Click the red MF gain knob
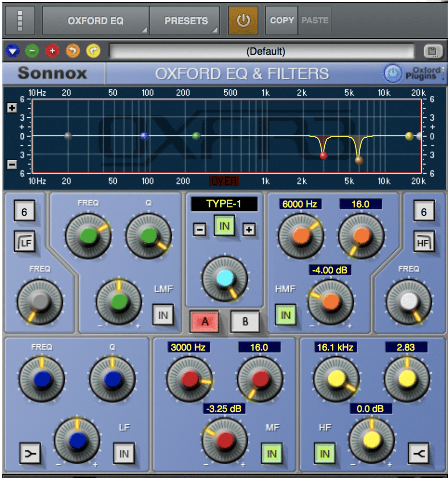 click(x=224, y=441)
